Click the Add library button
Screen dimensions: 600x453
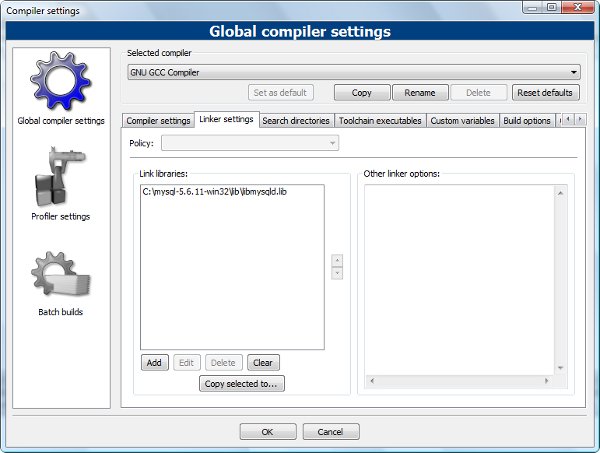pos(154,363)
